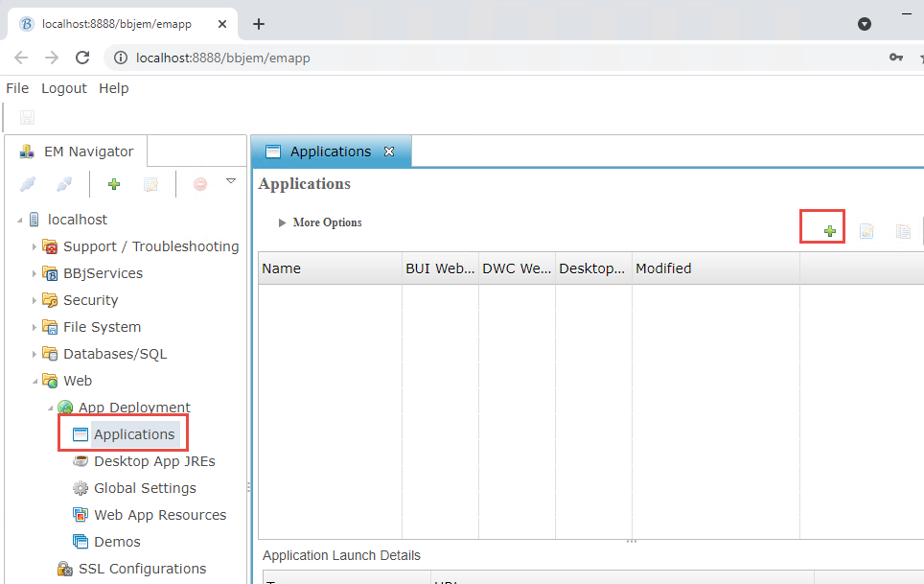Screen dimensions: 924x584
Task: Open the EM Navigator toolbar dropdown triangle
Action: (x=231, y=181)
